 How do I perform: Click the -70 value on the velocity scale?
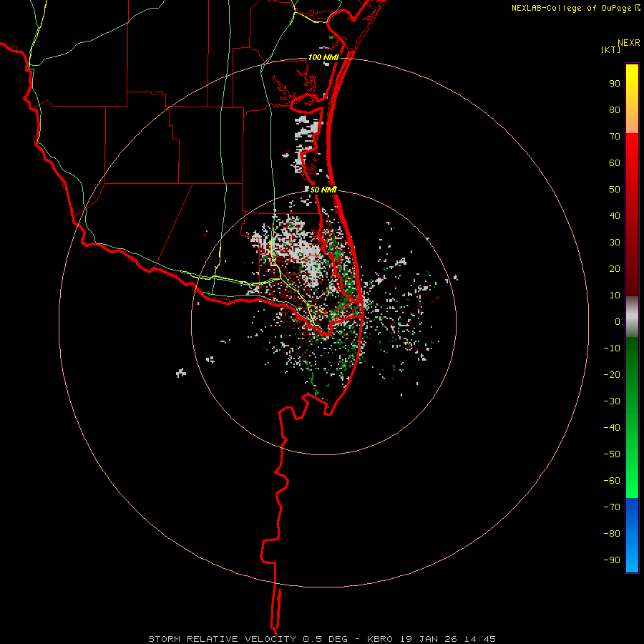point(612,507)
